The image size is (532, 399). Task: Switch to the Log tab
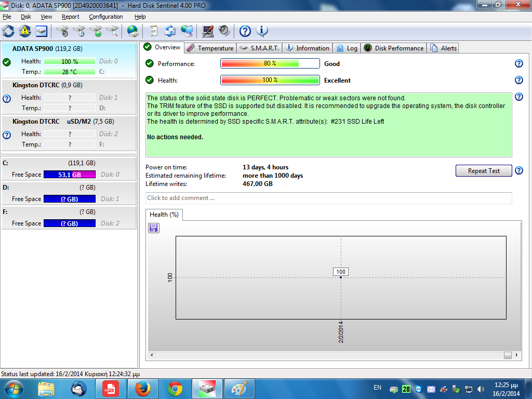(347, 48)
